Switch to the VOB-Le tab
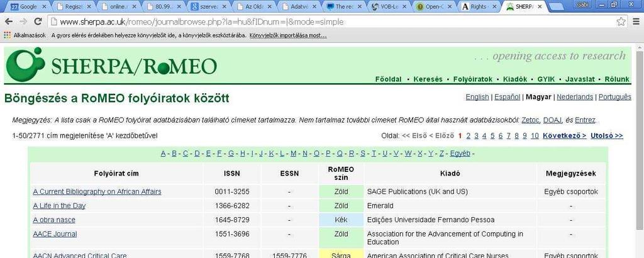Image resolution: width=644 pixels, height=258 pixels. click(x=389, y=6)
